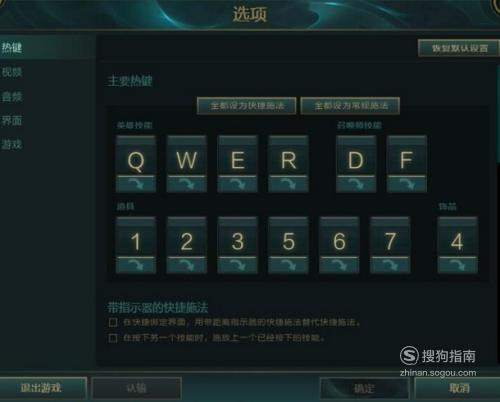Click 全都设为快捷施法 button
500x402 pixels.
247,106
